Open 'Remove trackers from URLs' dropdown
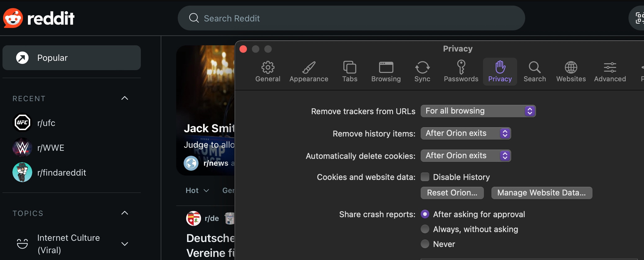 coord(478,111)
